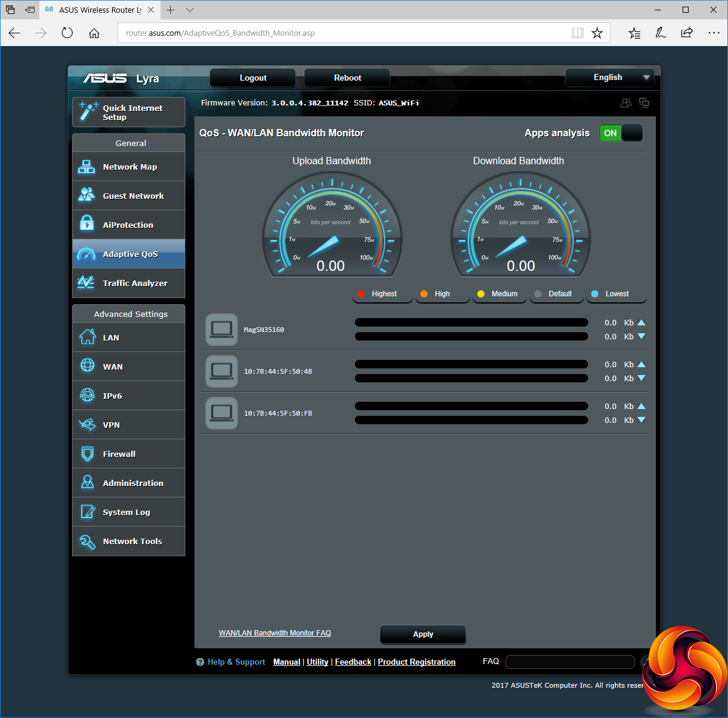The height and width of the screenshot is (718, 728).
Task: Select the Lowest priority blue swatch
Action: (x=595, y=294)
